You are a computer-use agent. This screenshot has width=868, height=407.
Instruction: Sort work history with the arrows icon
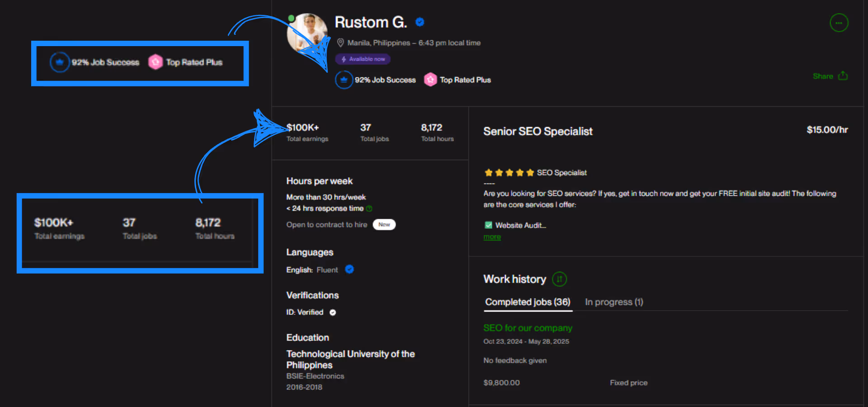tap(559, 279)
